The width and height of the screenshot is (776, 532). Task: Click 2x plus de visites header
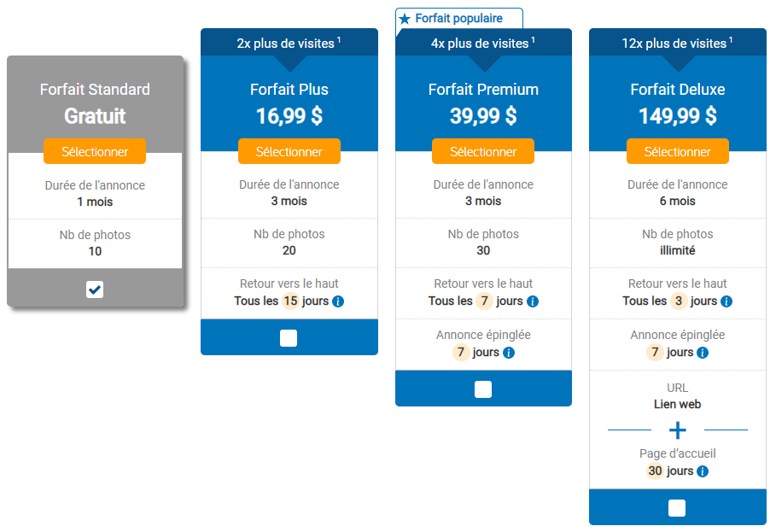tap(289, 43)
